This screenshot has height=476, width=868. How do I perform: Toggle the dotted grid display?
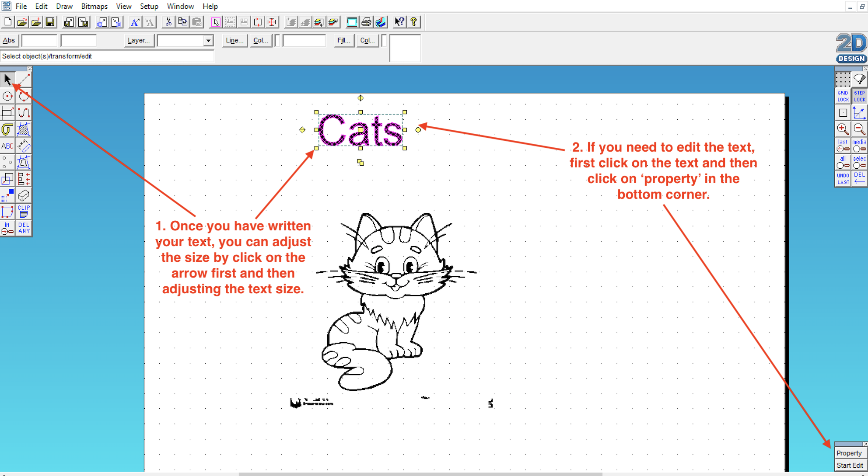pos(843,80)
